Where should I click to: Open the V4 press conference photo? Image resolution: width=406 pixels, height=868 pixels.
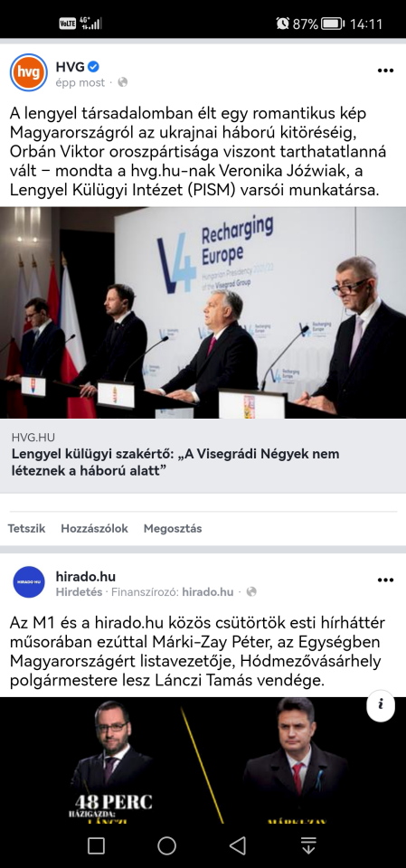203,313
